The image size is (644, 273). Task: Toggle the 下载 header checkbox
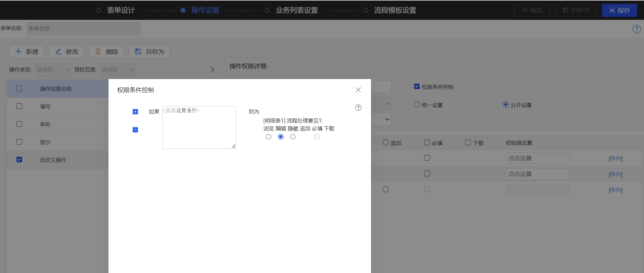(x=468, y=142)
